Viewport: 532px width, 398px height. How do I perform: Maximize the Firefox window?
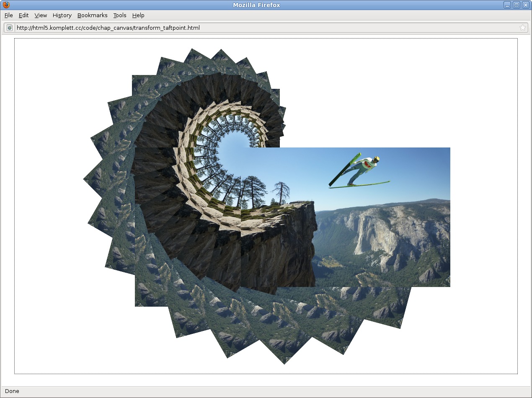516,5
